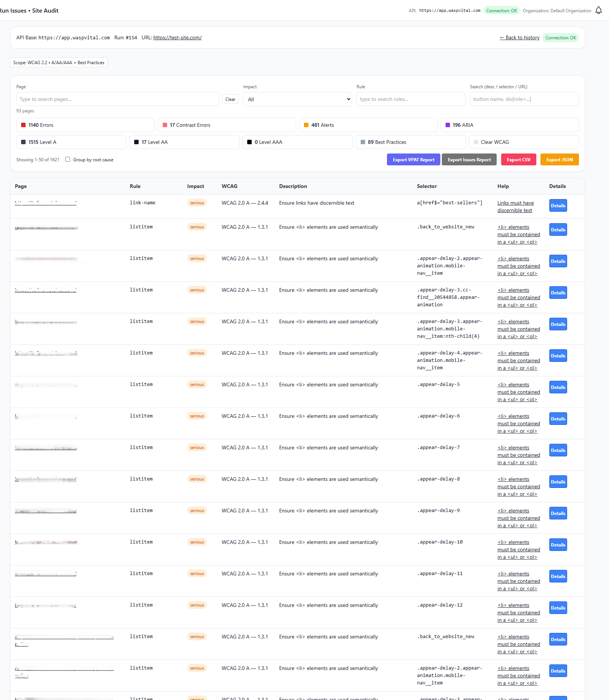Screen dimensions: 609x700
Task: Filter by purple 196 ARIA chip
Action: [x=509, y=125]
